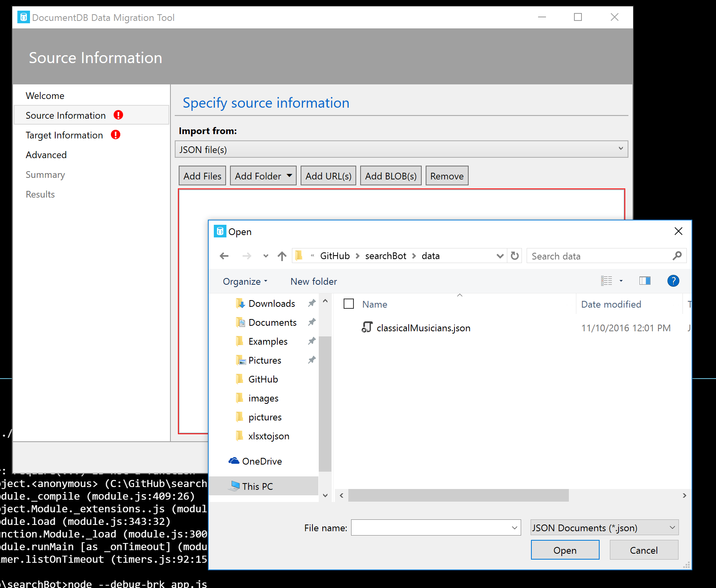
Task: Tick the select-all checkbox beside Name
Action: click(x=349, y=304)
